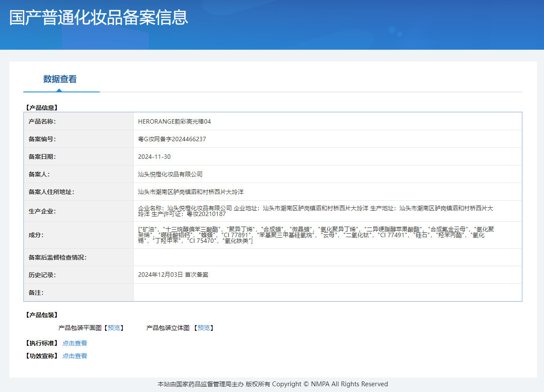The width and height of the screenshot is (544, 392).
Task: Click the 成分 row label
Action: (36, 234)
